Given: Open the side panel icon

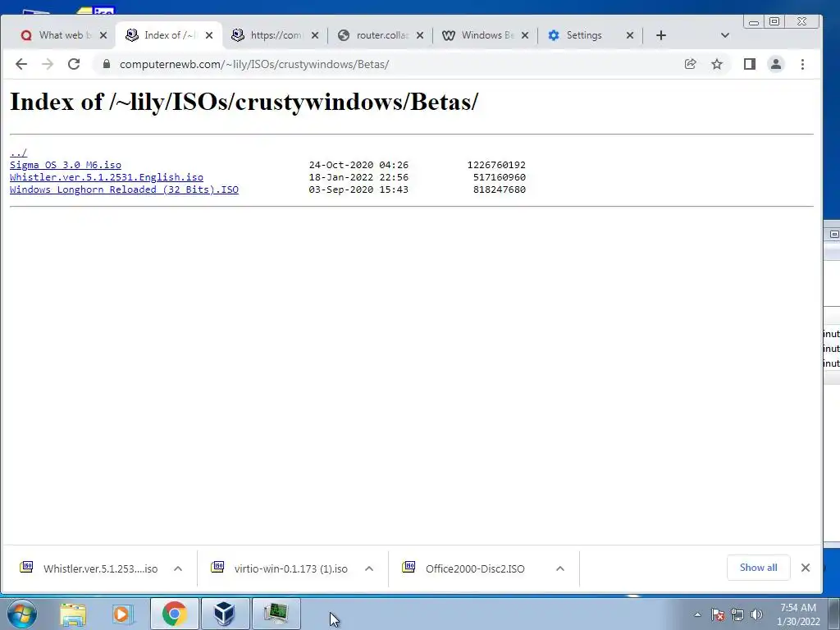Looking at the screenshot, I should coord(750,64).
